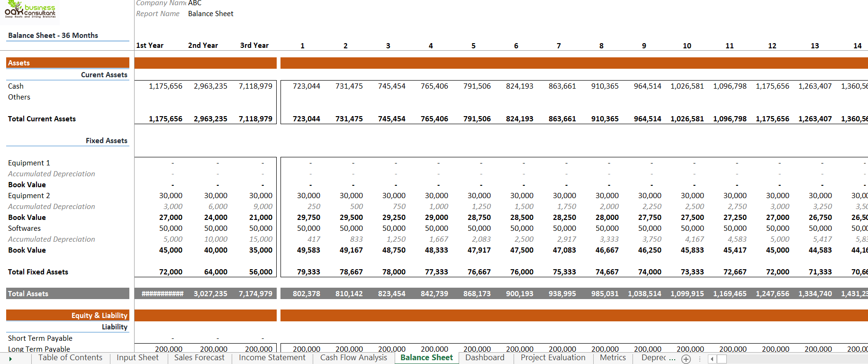868x364 pixels.
Task: Click the 'Equity & Liability' section header
Action: [68, 316]
